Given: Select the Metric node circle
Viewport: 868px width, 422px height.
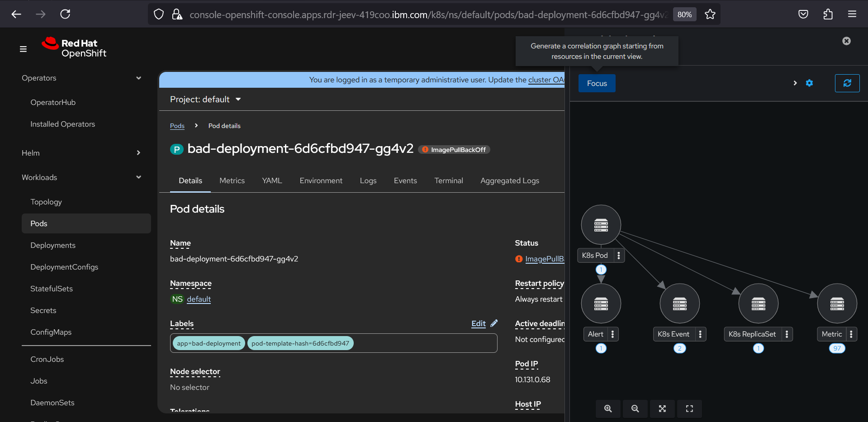Looking at the screenshot, I should [x=837, y=303].
